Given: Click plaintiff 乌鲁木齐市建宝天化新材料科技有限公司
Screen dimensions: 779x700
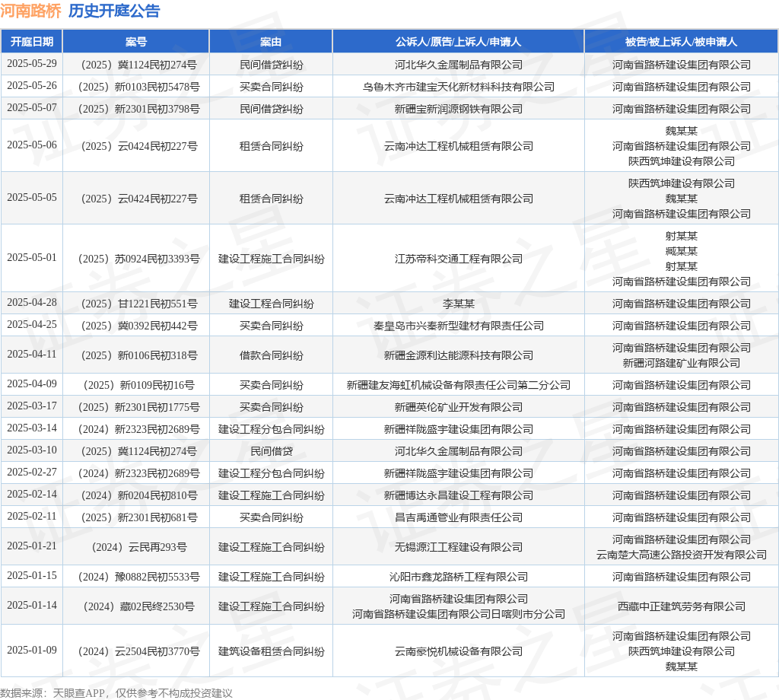Looking at the screenshot, I should pos(459,87).
